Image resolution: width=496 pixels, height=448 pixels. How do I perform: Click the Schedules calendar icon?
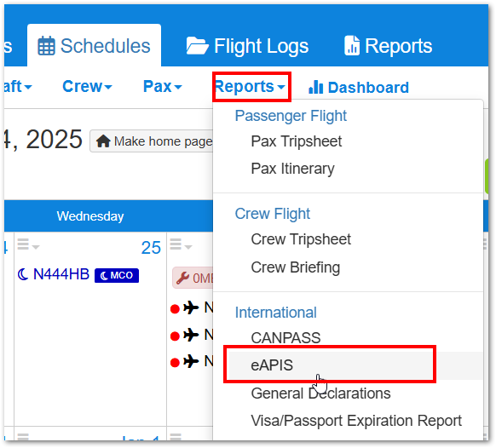point(47,46)
